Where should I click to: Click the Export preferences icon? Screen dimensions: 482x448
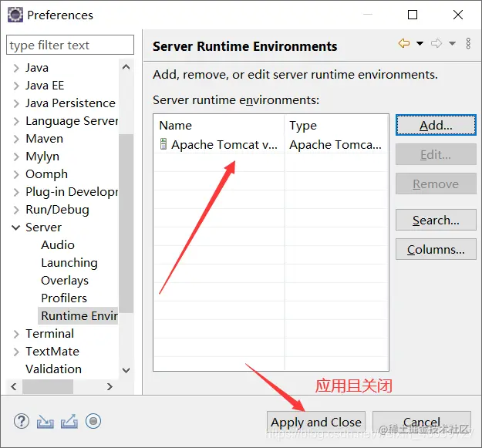pos(69,421)
